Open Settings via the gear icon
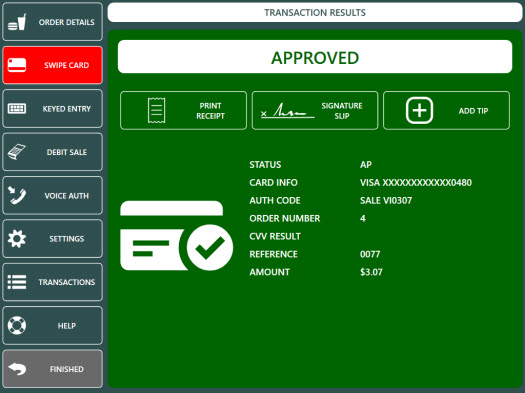The height and width of the screenshot is (393, 525). (17, 239)
